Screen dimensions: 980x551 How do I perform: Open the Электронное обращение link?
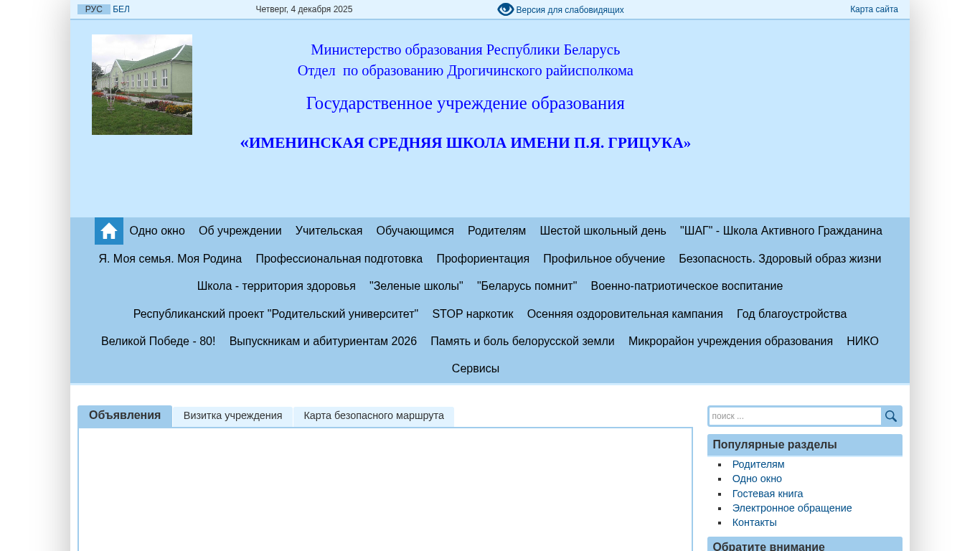tap(792, 508)
